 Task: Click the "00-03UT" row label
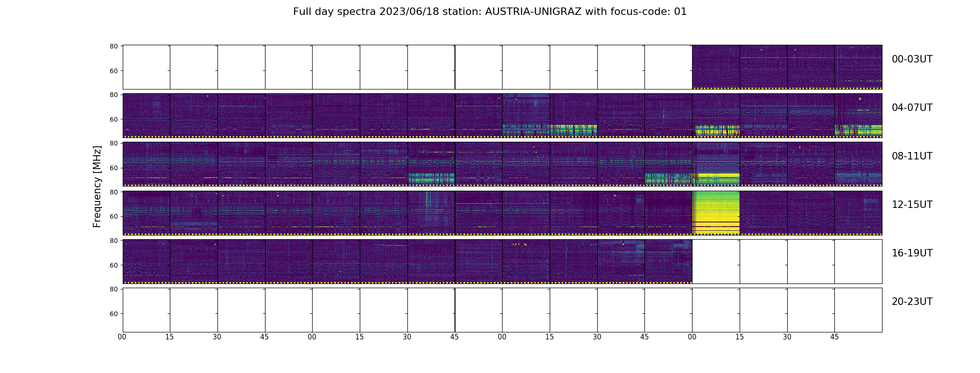[912, 59]
